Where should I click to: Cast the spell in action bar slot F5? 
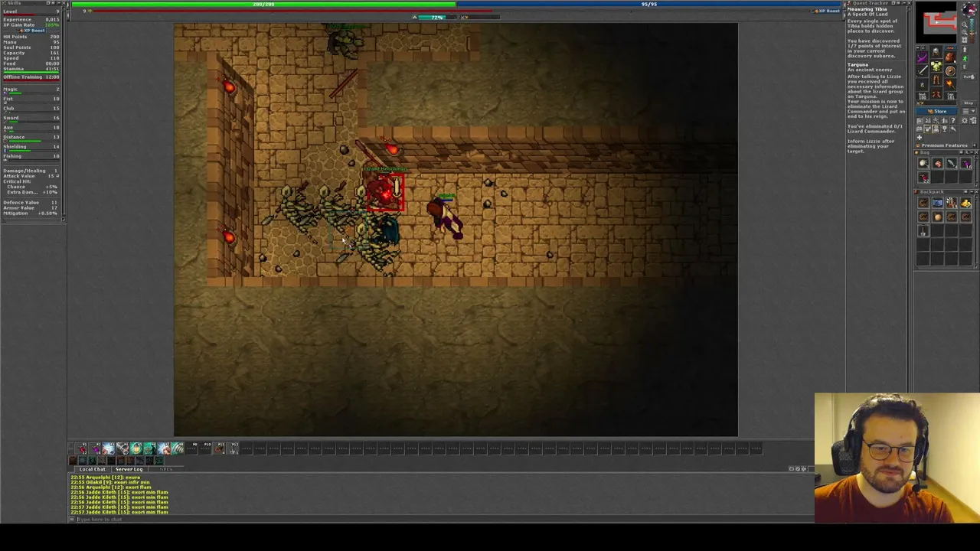pyautogui.click(x=136, y=448)
